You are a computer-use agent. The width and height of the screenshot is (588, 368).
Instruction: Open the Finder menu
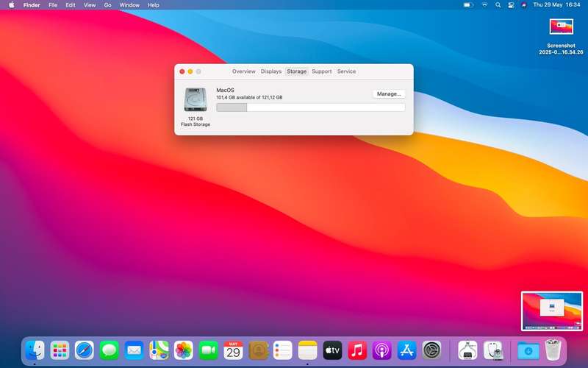32,5
